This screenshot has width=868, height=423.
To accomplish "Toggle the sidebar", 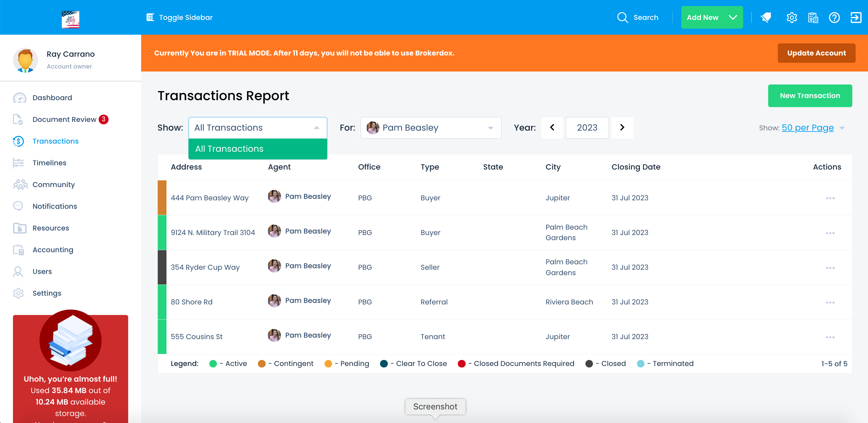I will [x=179, y=17].
